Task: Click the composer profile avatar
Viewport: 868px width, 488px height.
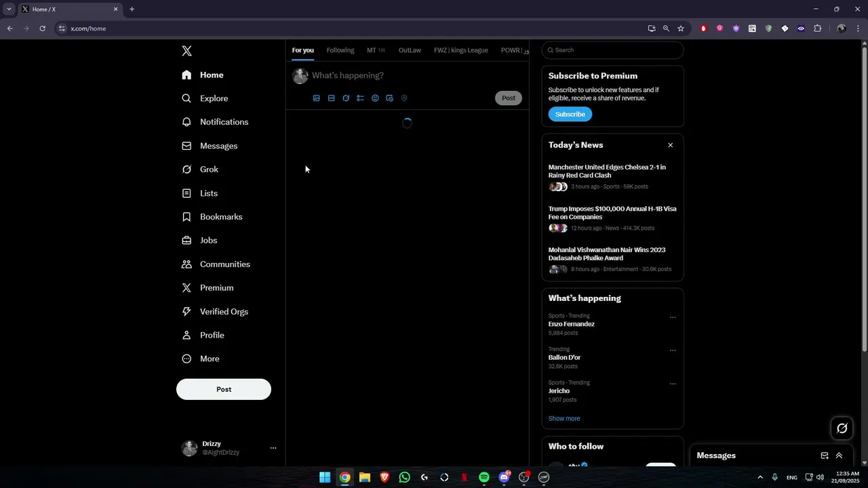Action: coord(300,76)
